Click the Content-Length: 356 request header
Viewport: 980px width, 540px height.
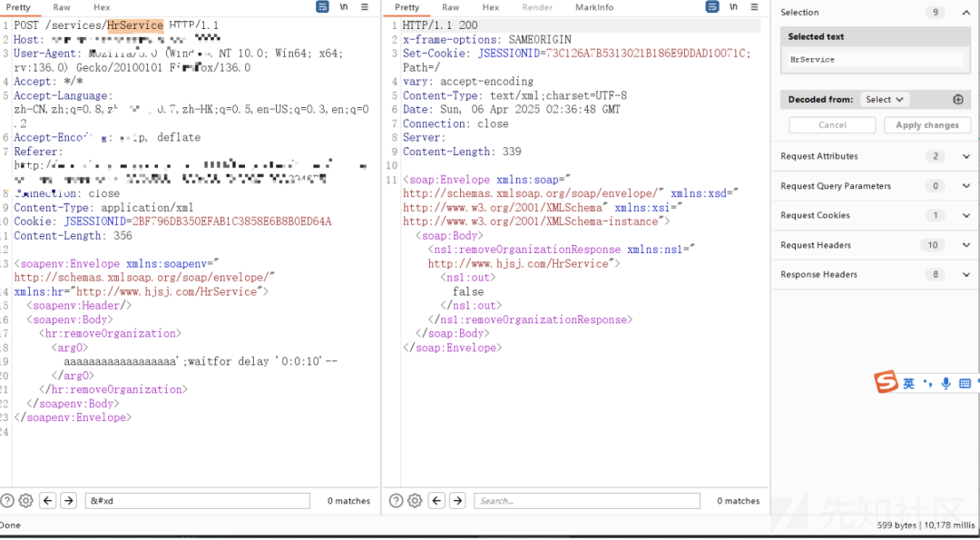tap(73, 236)
